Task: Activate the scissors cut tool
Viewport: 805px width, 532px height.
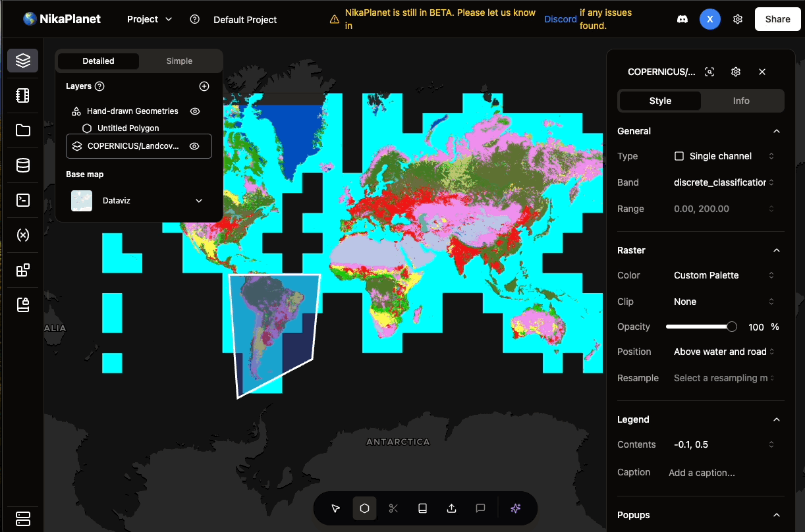Action: click(393, 508)
